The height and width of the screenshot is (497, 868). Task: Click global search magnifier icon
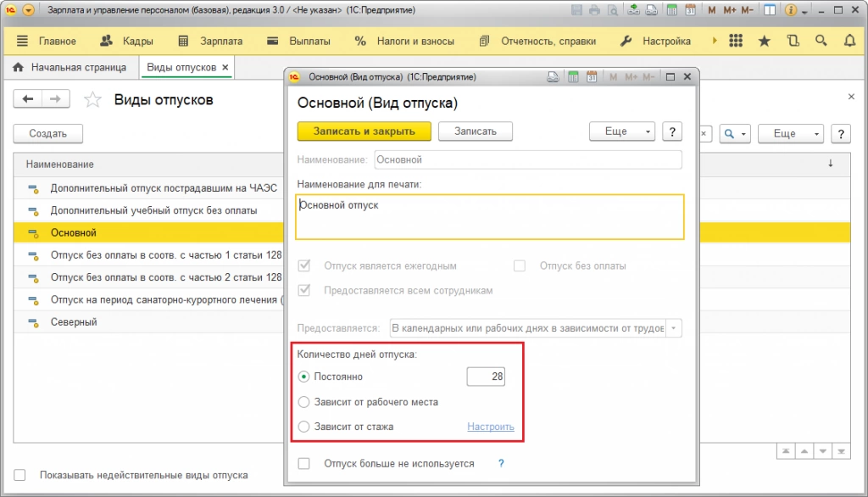(821, 41)
